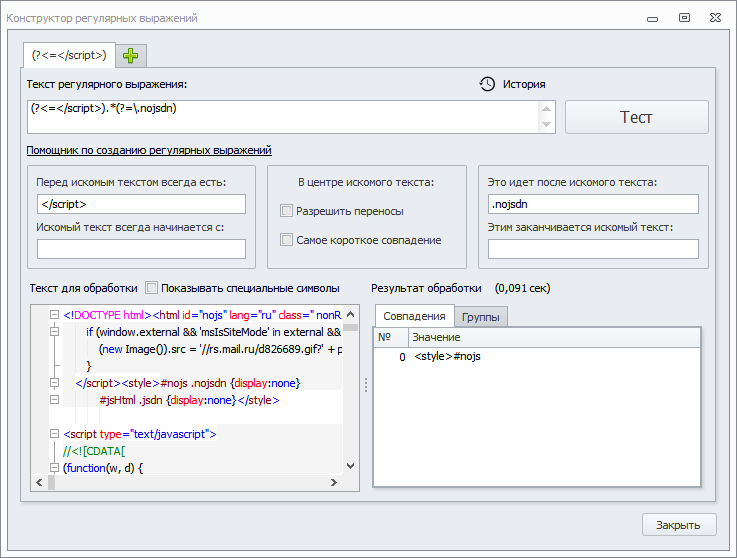Viewport: 737px width, 558px height.
Task: Click the History clock icon
Action: [x=487, y=84]
